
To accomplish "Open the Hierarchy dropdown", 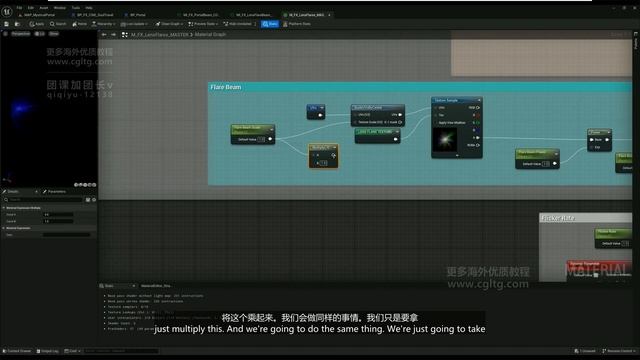I will 103,24.
